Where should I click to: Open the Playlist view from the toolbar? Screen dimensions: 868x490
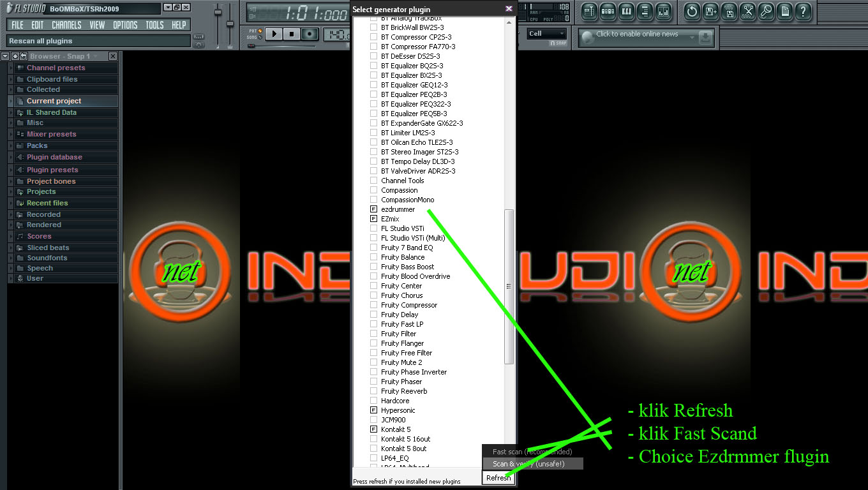[x=589, y=11]
